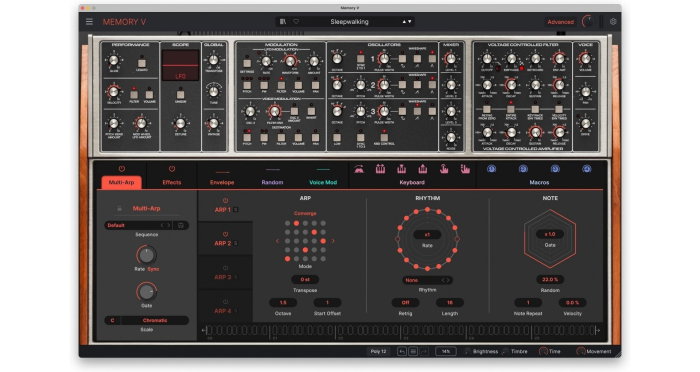Click the sixth Keyboard hand icon
The image size is (700, 372).
[465, 169]
